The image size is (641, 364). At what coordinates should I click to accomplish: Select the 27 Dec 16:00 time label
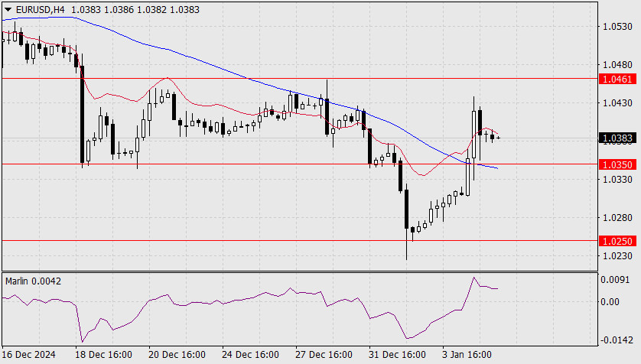(x=324, y=354)
